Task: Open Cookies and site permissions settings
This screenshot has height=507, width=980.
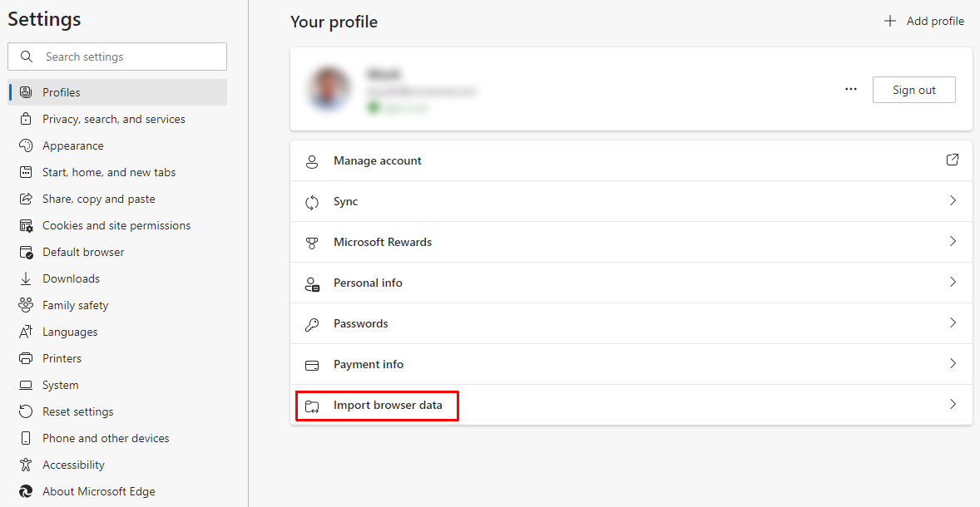Action: [116, 225]
